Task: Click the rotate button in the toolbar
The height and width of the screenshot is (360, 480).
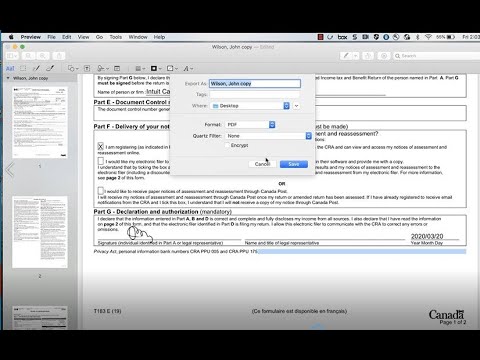Action: coord(368,56)
